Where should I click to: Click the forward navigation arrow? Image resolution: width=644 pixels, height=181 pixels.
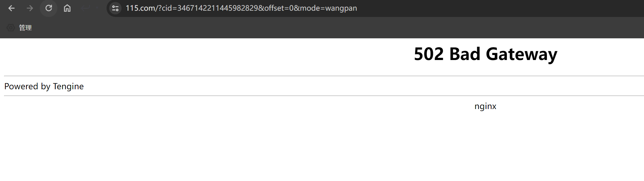tap(30, 8)
